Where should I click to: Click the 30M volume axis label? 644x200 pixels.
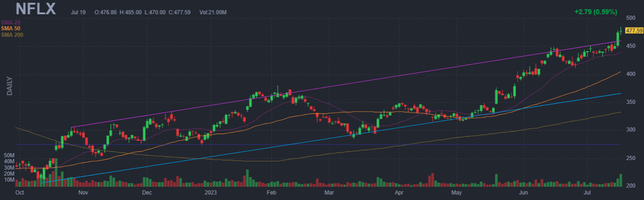(x=9, y=167)
